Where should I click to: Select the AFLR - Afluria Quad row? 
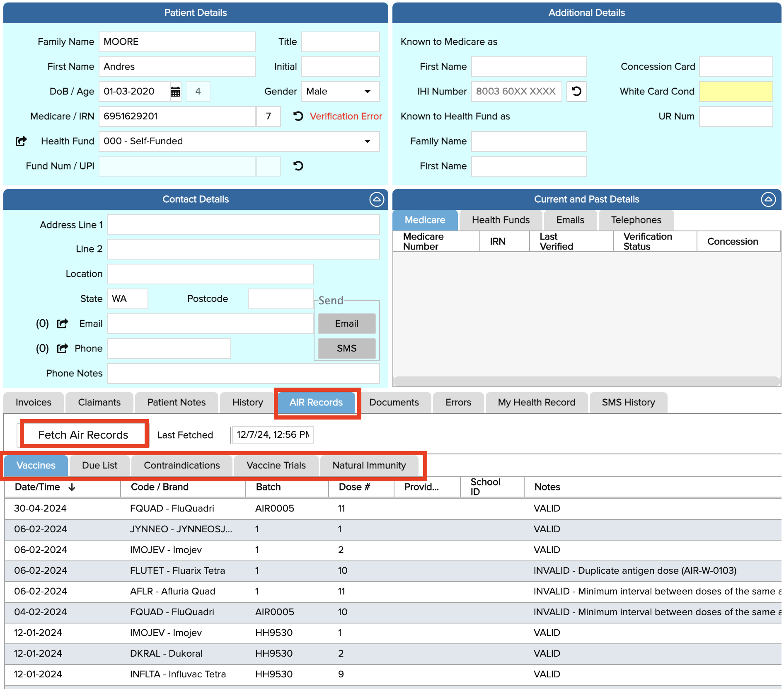pyautogui.click(x=393, y=592)
